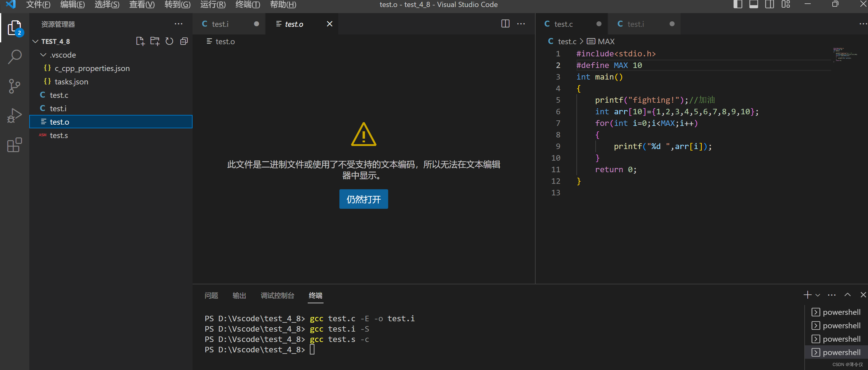Click the #define MAX 10 code line
The height and width of the screenshot is (370, 868).
click(609, 65)
